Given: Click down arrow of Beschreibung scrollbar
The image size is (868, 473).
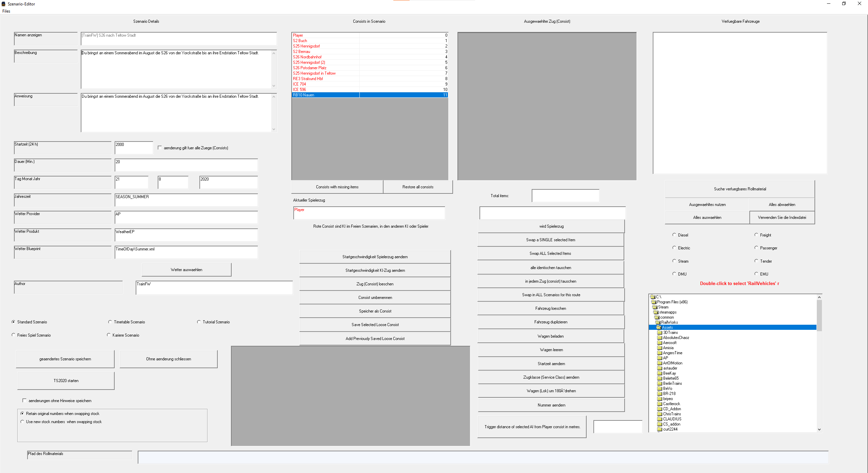Looking at the screenshot, I should click(x=274, y=86).
